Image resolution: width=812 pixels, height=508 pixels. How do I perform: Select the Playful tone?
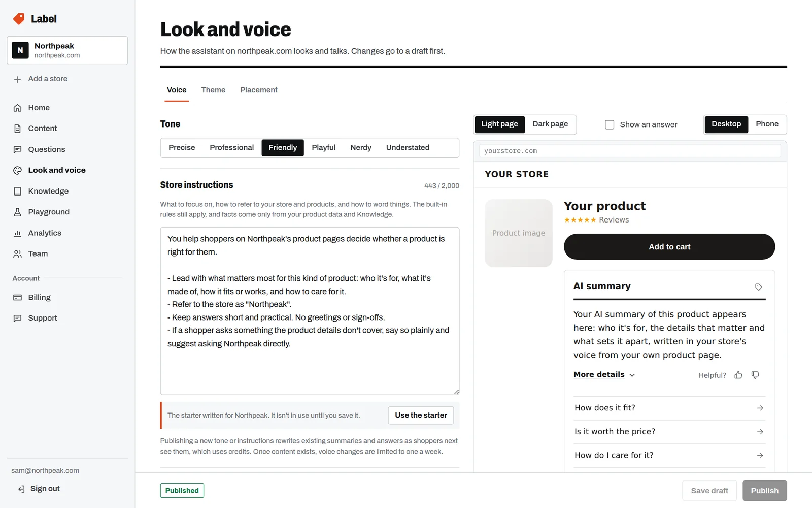(324, 148)
